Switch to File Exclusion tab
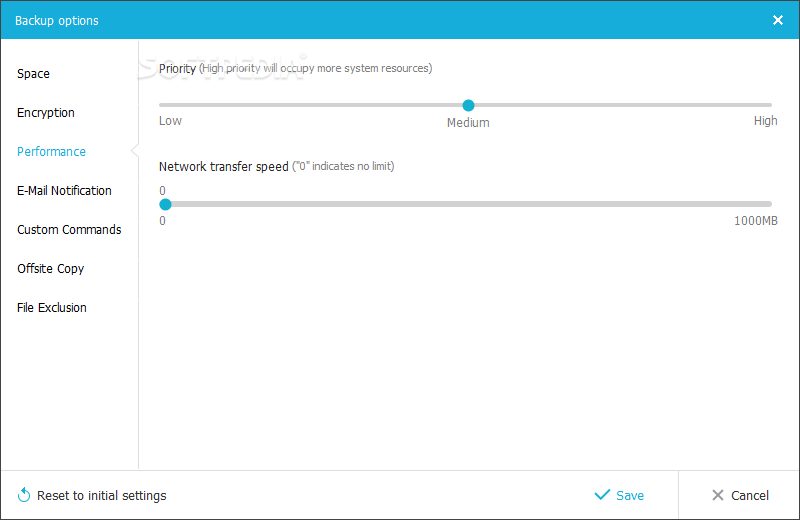 pos(52,308)
